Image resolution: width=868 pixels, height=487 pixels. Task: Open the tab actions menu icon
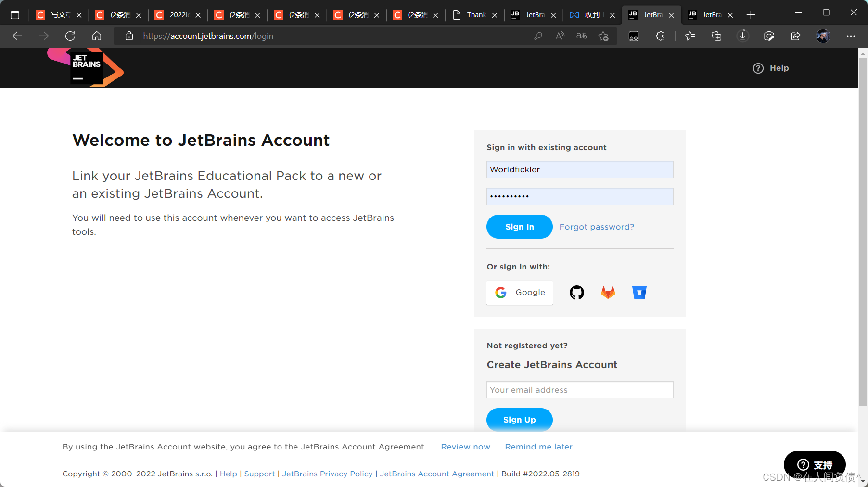pos(15,15)
